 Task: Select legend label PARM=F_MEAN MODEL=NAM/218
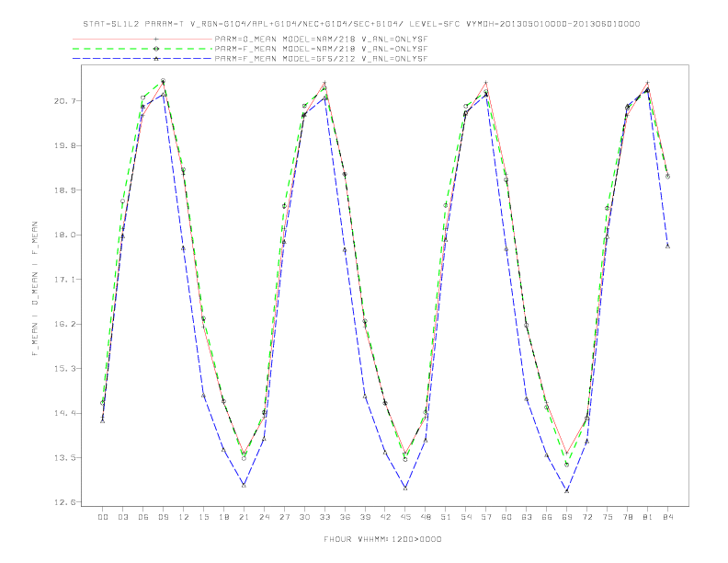[321, 49]
